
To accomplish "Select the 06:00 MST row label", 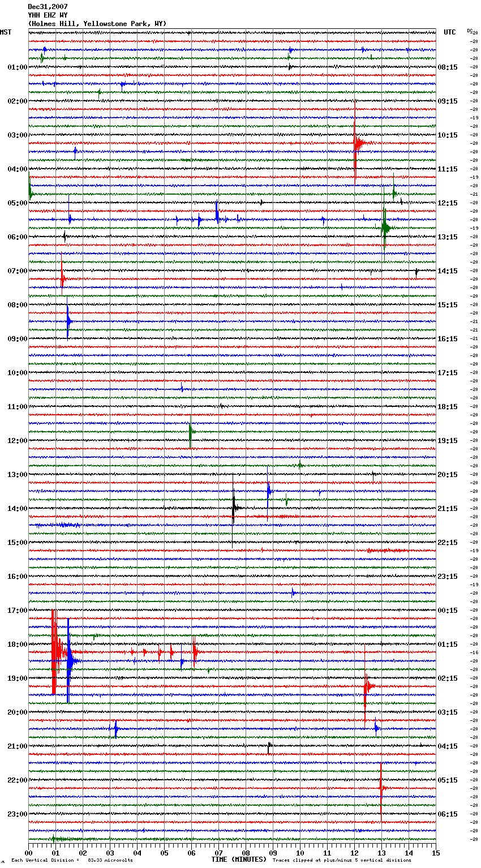I will tap(18, 237).
